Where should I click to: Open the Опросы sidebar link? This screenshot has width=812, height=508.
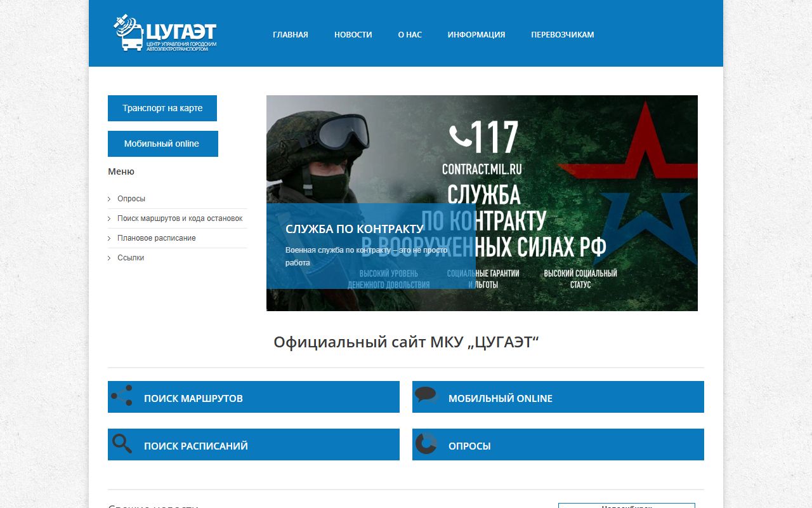[x=131, y=199]
